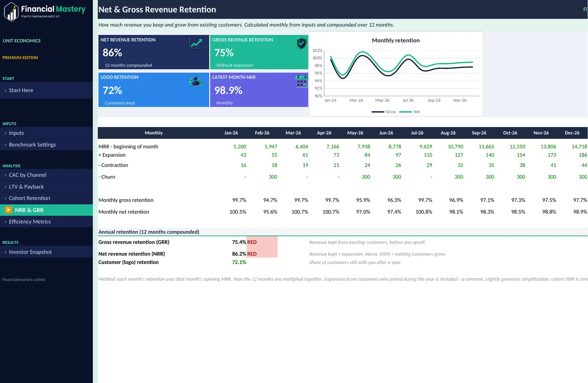
Task: Click the chevron before Investor Snapshot
Action: click(x=5, y=252)
